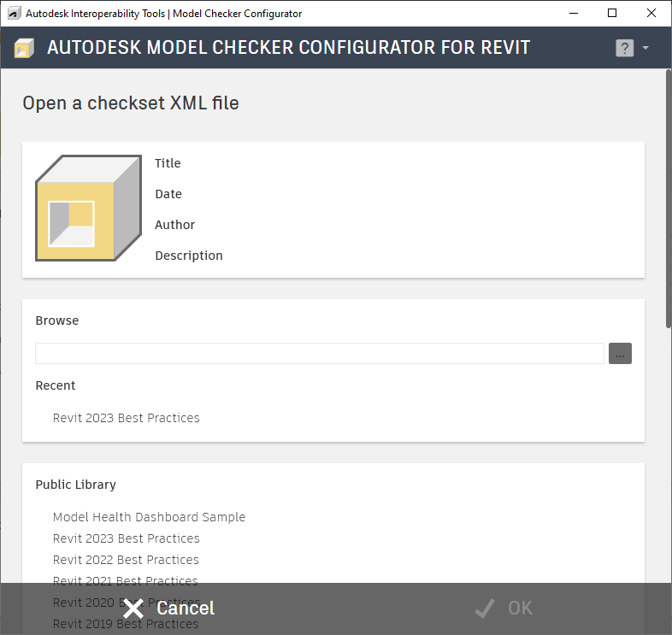
Task: Confirm with the OK button
Action: tap(520, 609)
